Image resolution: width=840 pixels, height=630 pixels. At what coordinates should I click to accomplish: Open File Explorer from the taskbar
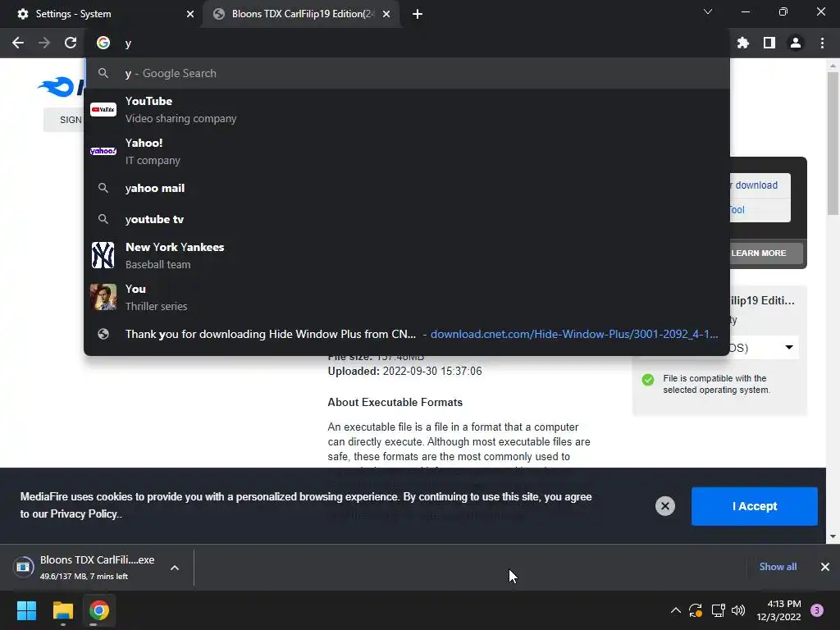[x=62, y=610]
